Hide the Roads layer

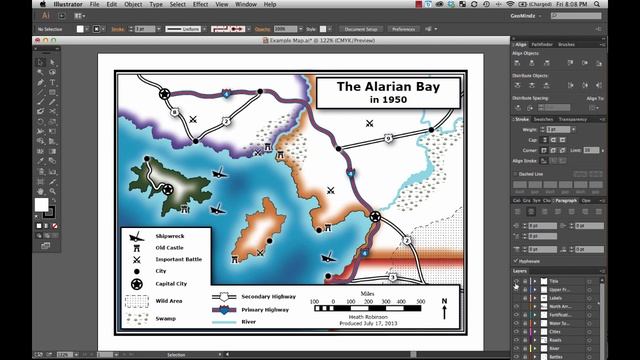516,340
